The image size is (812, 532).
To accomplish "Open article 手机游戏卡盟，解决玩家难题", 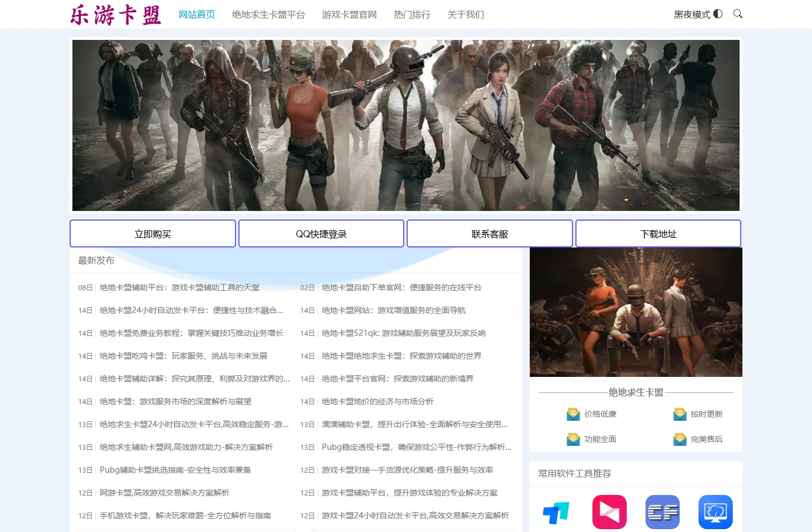I will tap(185, 515).
